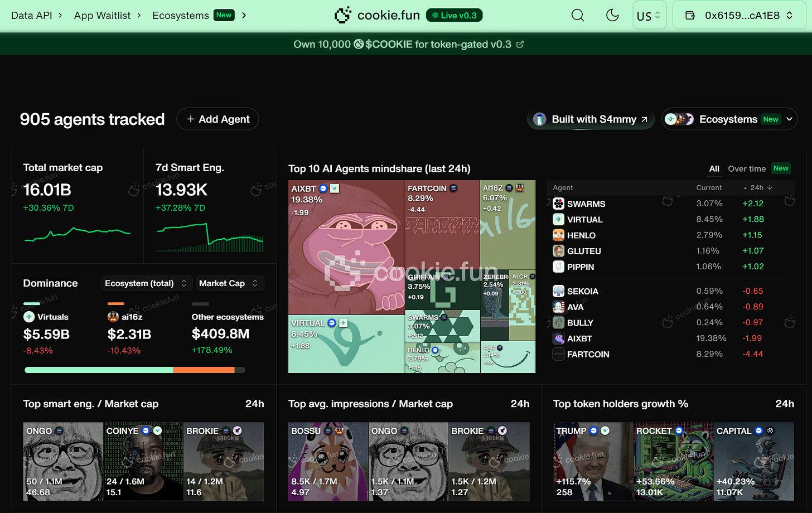
Task: Open the Built with S4mmy link
Action: [591, 119]
